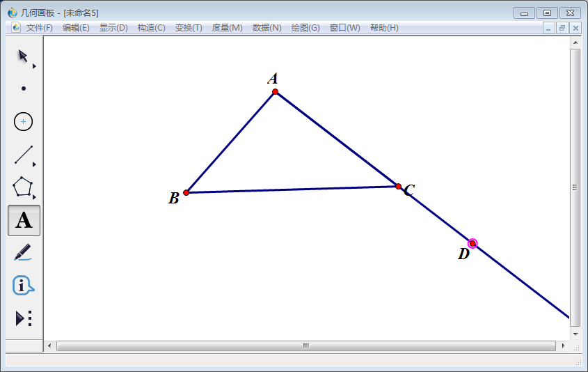Image resolution: width=588 pixels, height=372 pixels.
Task: Expand the Straightedge tool flyout triangle
Action: tap(34, 164)
